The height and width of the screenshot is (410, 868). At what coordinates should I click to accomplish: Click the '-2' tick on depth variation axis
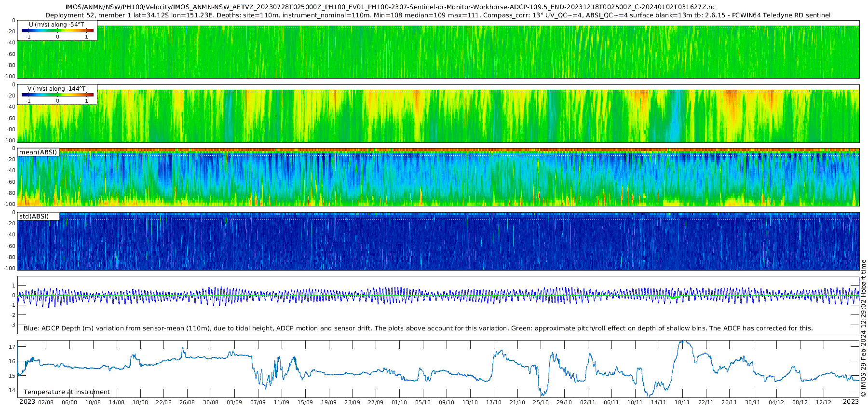point(13,314)
